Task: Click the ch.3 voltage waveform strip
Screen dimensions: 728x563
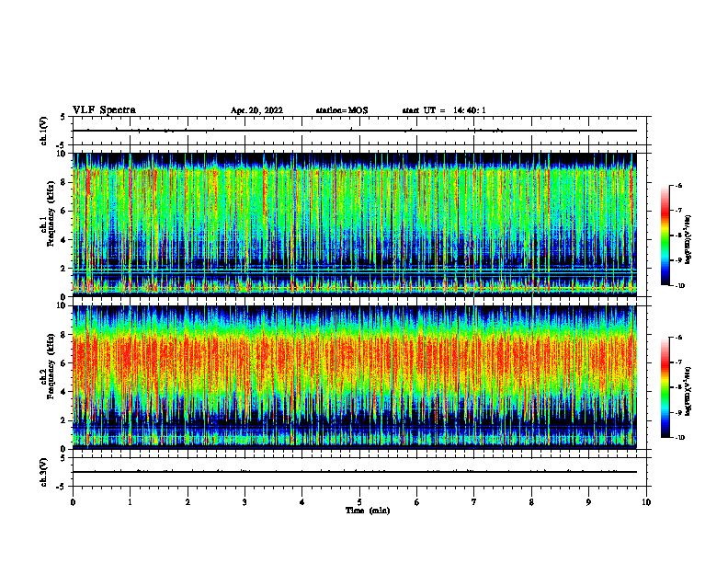Action: (359, 472)
